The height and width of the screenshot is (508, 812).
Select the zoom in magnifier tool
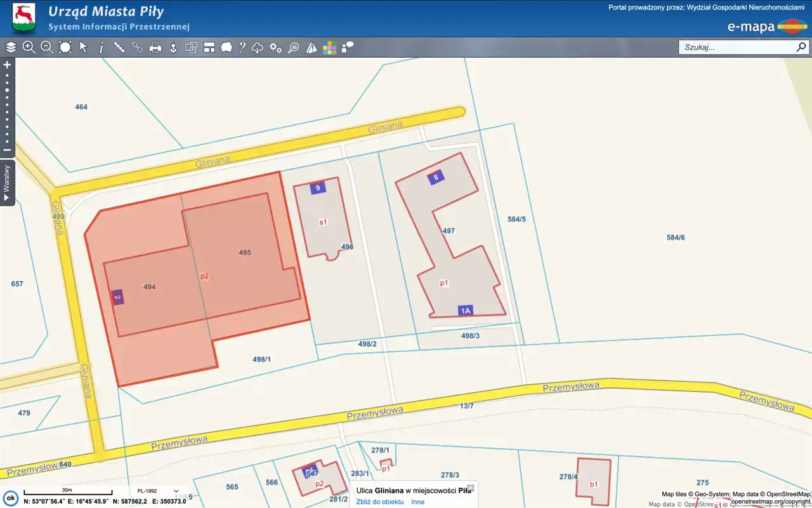[29, 48]
